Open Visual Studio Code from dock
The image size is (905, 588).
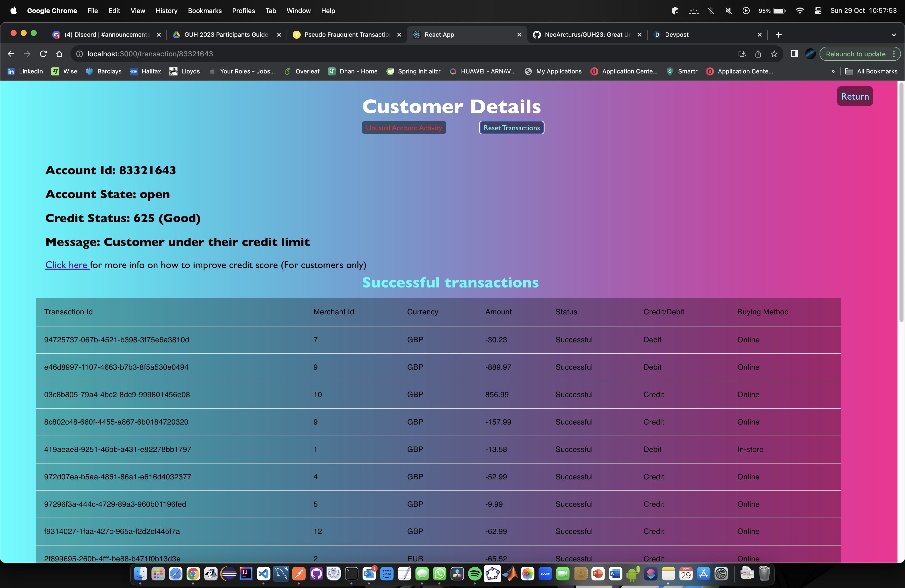263,574
